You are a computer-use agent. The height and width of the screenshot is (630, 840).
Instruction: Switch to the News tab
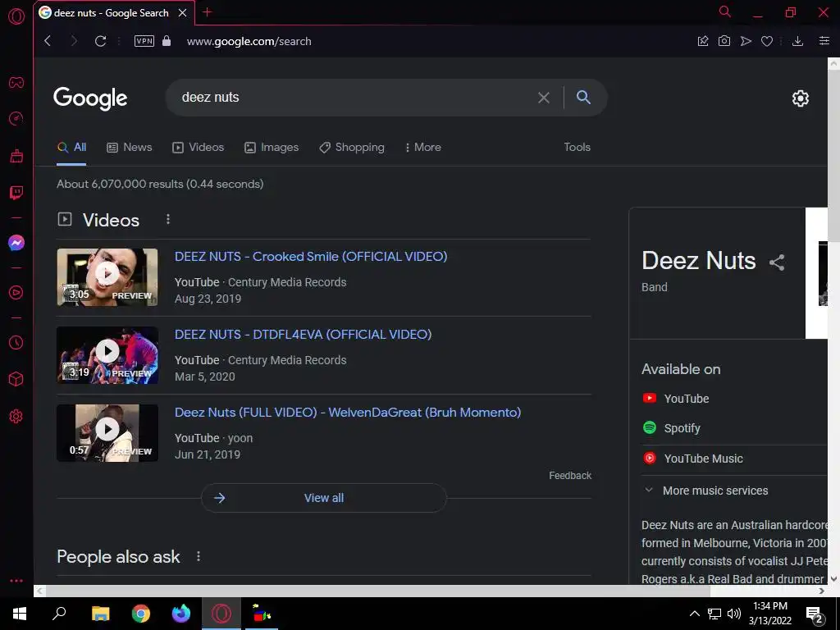pyautogui.click(x=130, y=148)
